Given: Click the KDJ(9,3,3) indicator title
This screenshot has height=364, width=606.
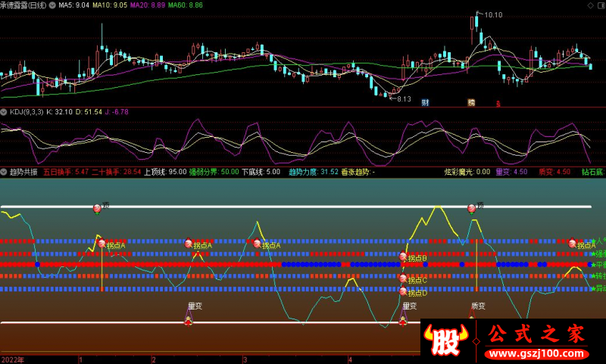Looking at the screenshot, I should pyautogui.click(x=26, y=111).
